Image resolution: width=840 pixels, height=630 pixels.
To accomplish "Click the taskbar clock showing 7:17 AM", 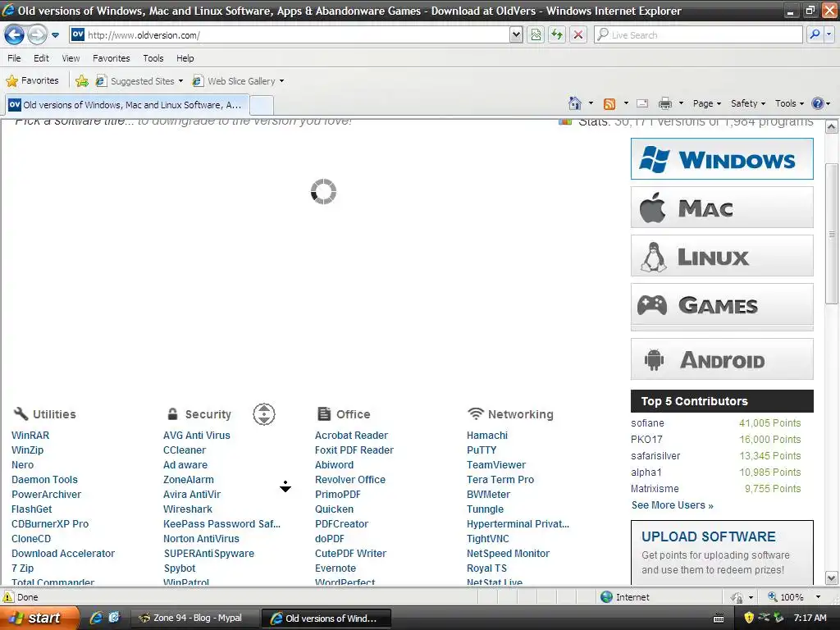I will tap(810, 618).
